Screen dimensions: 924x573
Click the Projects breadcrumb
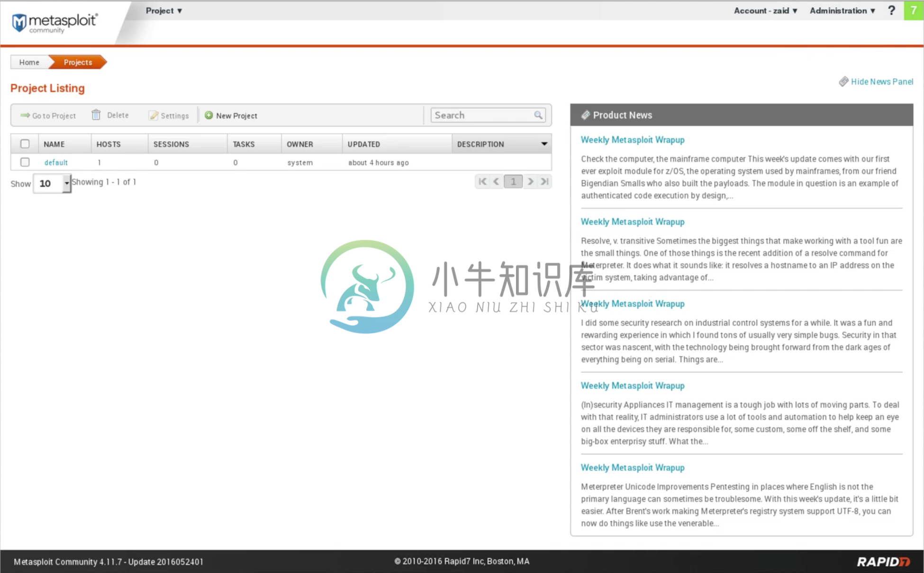tap(78, 62)
